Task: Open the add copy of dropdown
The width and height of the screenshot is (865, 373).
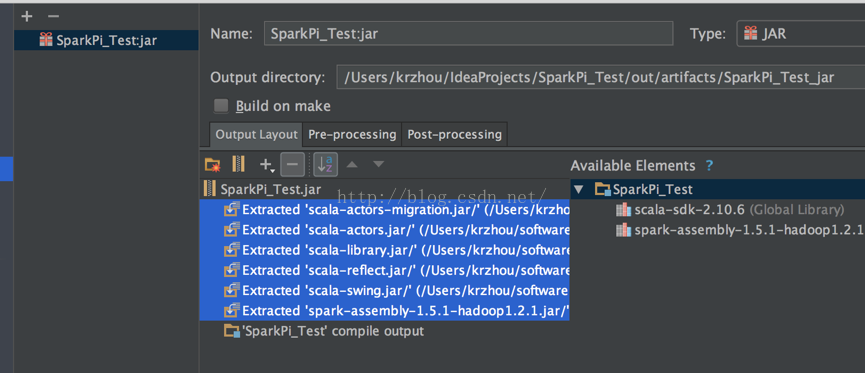Action: click(267, 164)
